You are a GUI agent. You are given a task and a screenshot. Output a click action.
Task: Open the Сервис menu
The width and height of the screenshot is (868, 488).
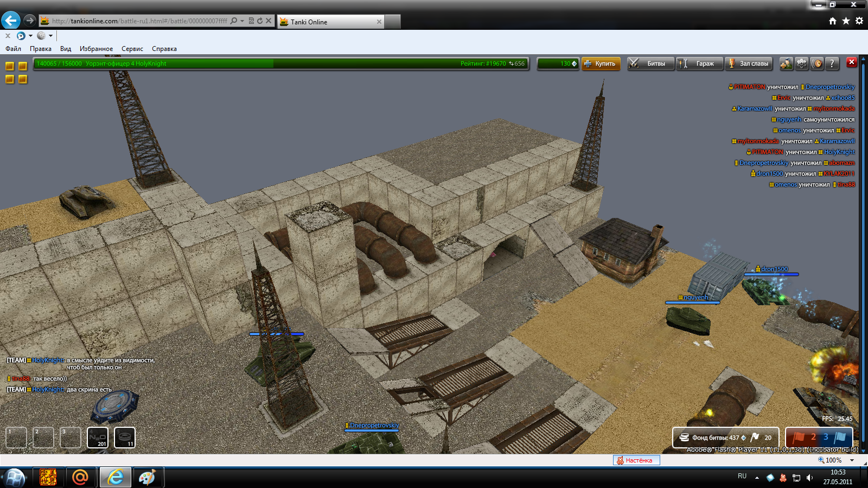[x=132, y=49]
